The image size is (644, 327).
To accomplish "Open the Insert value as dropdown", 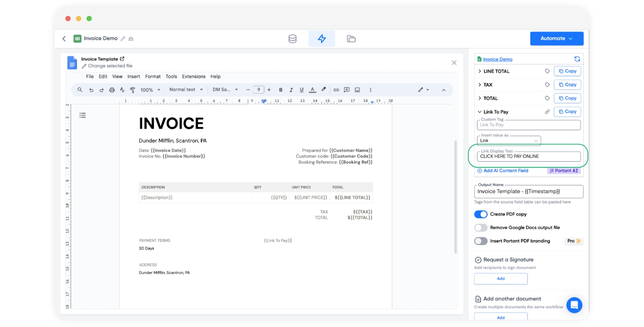I will (x=509, y=141).
